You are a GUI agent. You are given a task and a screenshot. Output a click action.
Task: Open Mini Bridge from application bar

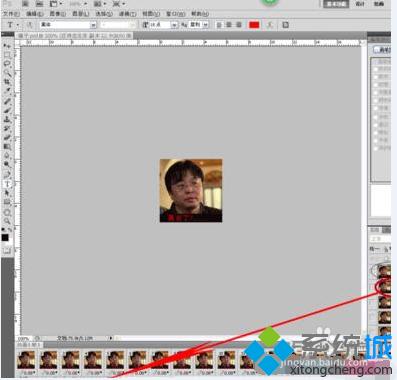point(39,4)
